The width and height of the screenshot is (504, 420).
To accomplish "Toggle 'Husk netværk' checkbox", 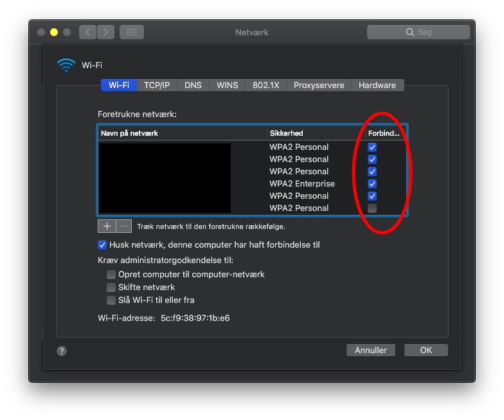I will point(102,245).
